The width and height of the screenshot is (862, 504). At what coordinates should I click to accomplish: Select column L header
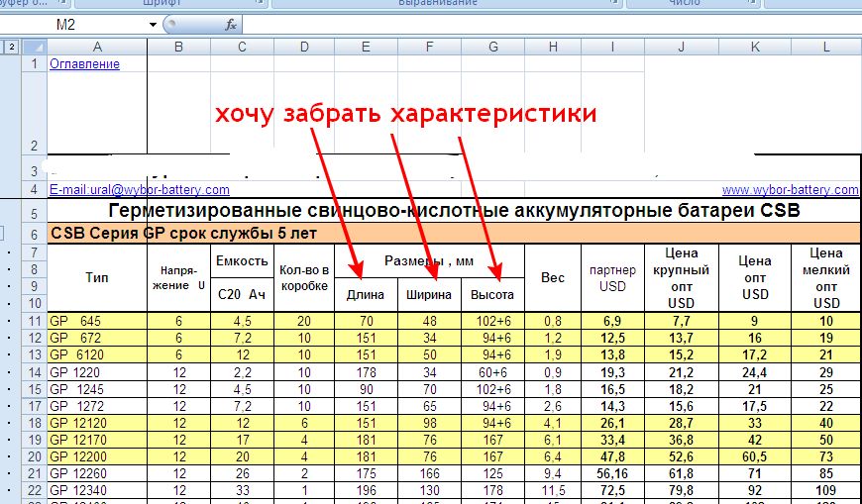(826, 48)
